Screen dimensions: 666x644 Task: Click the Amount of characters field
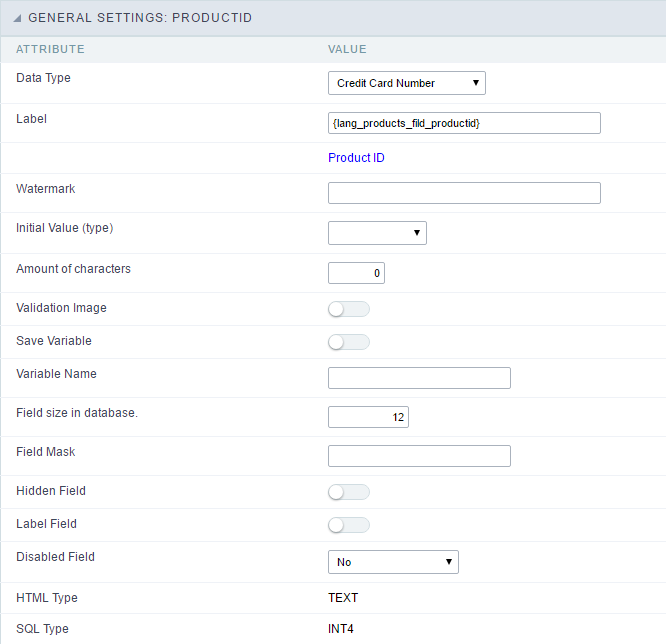pos(356,273)
